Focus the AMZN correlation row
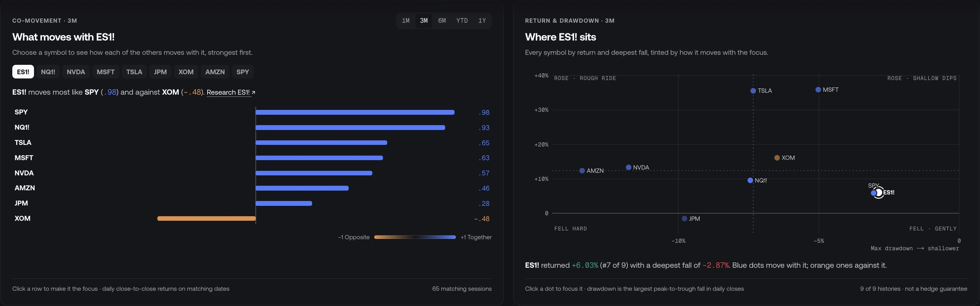The width and height of the screenshot is (980, 306). click(252, 188)
